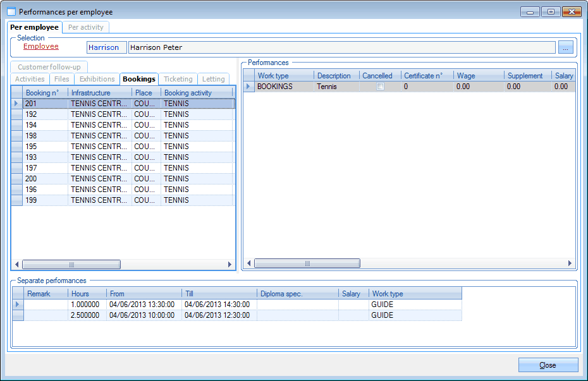Click the Bookings grid horizontal scrollbar thumb
The width and height of the screenshot is (588, 381).
[x=71, y=263]
